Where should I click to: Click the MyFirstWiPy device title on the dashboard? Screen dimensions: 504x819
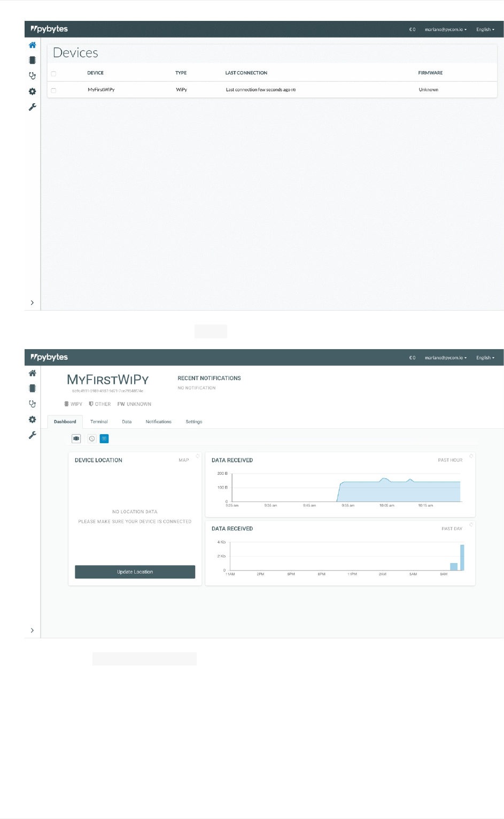(108, 380)
